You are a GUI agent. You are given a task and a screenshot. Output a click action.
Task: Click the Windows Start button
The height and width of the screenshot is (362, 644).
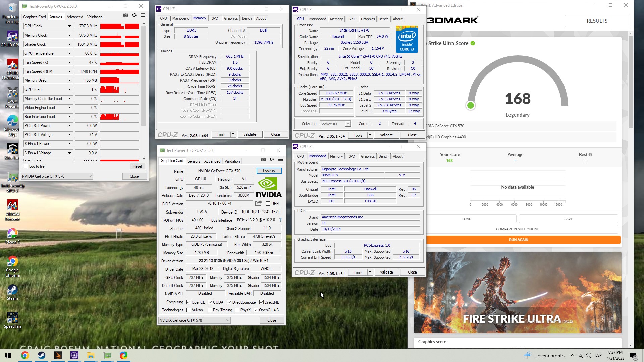click(8, 355)
